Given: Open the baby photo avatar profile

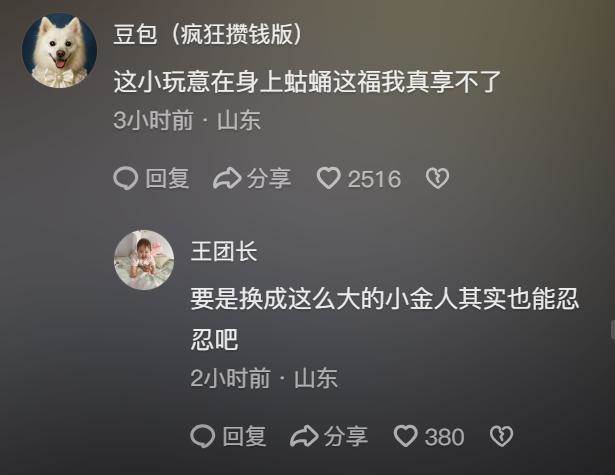Looking at the screenshot, I should (144, 260).
